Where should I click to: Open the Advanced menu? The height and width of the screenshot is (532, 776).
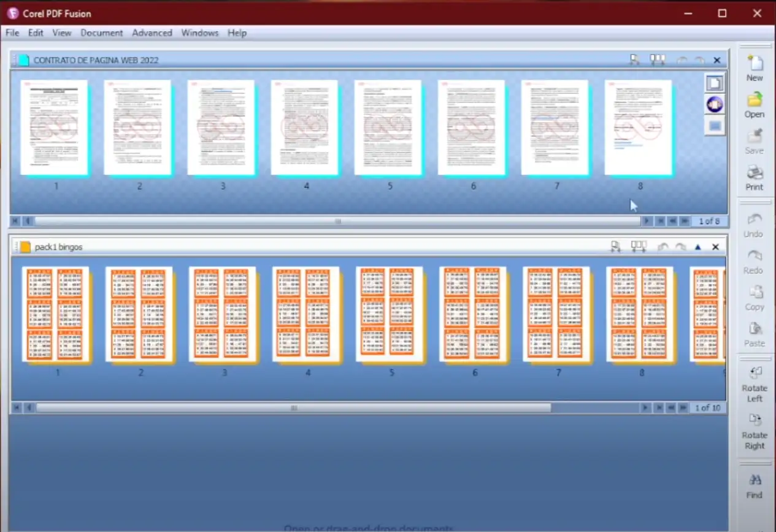click(152, 33)
